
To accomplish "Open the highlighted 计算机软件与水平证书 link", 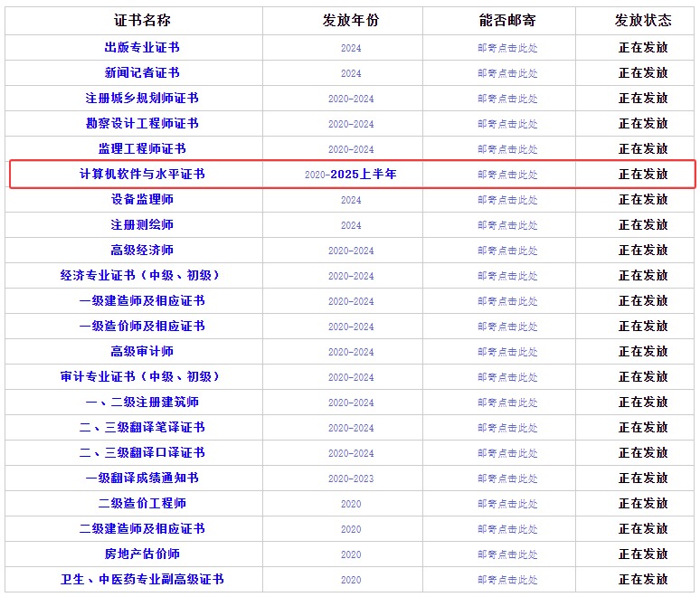I will (142, 174).
